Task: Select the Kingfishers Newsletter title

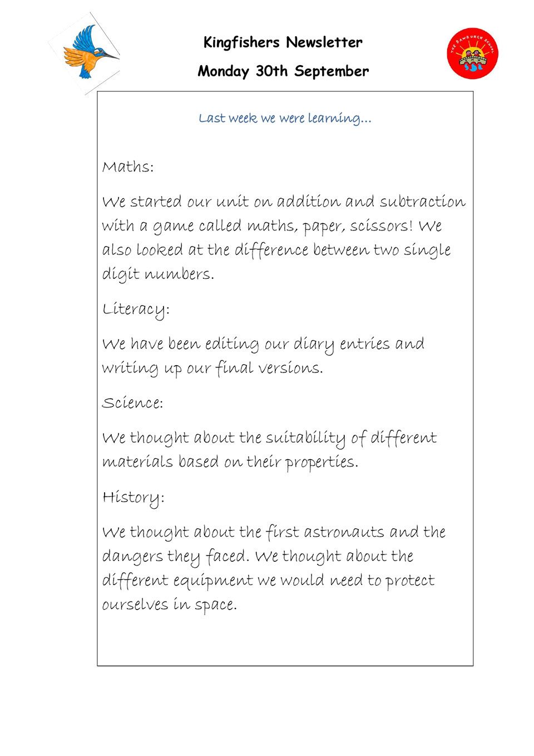Action: point(283,42)
